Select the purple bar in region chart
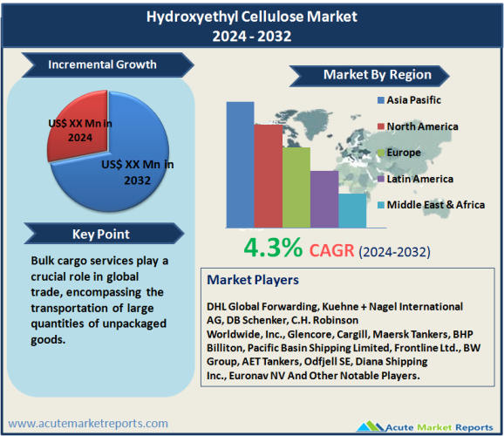Image resolution: width=504 pixels, height=436 pixels. (324, 200)
